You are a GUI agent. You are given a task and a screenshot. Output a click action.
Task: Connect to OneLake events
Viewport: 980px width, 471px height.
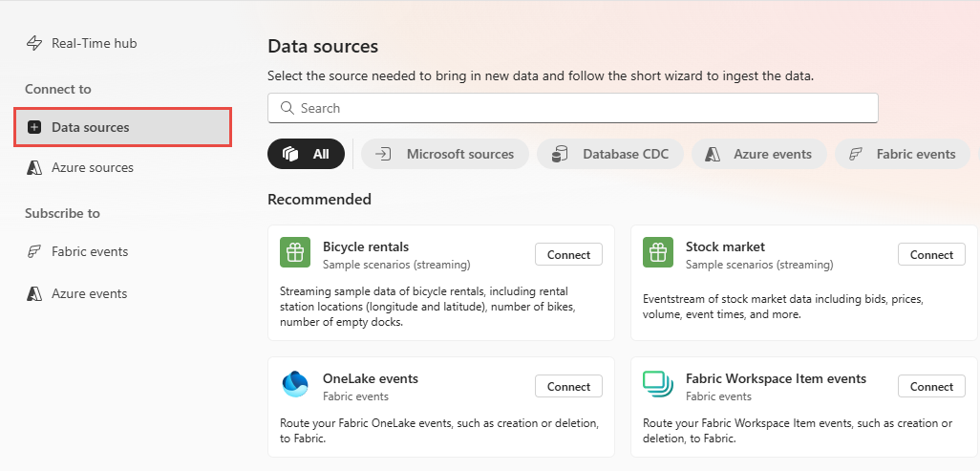568,387
